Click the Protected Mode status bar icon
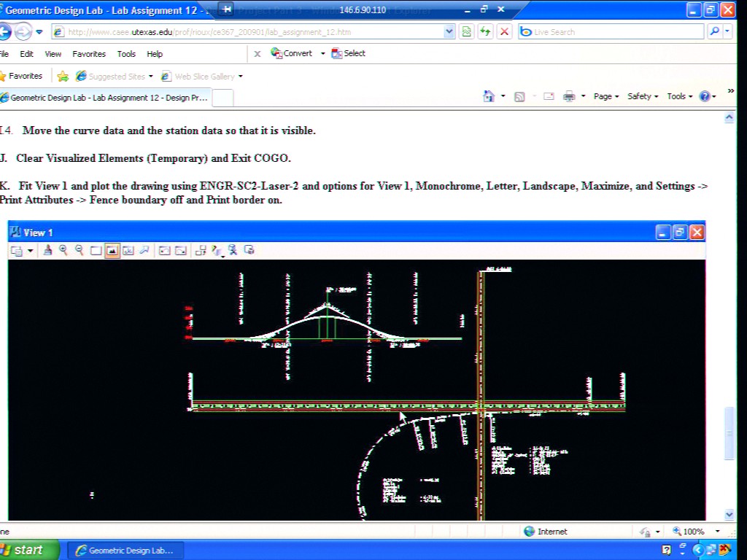The height and width of the screenshot is (560, 747). click(x=645, y=532)
